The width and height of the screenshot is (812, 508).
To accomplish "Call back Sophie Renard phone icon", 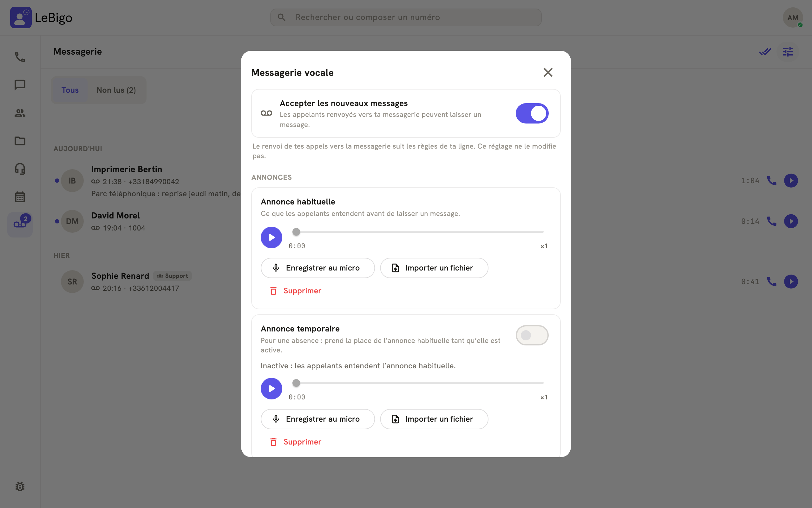I will [772, 282].
